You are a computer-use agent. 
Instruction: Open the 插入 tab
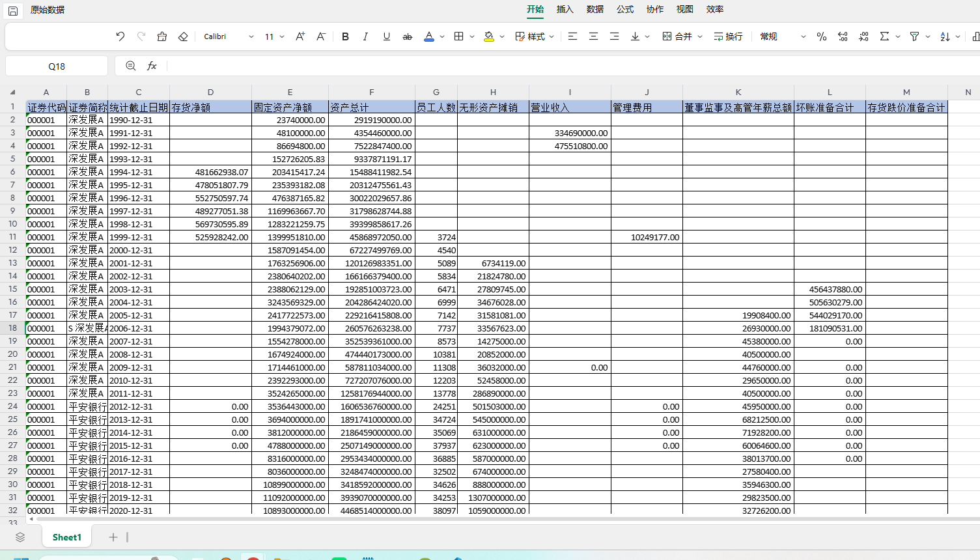coord(565,9)
